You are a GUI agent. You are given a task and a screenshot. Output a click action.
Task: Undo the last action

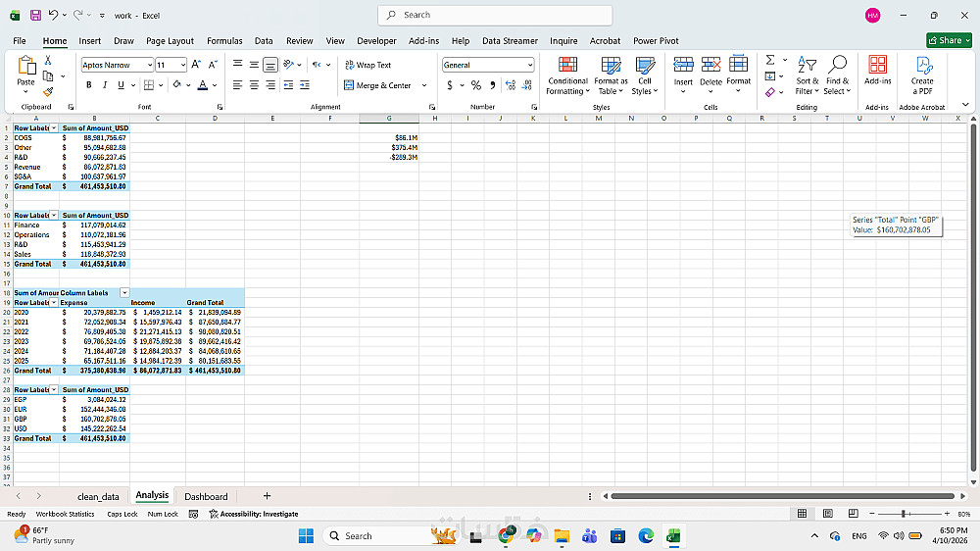pyautogui.click(x=53, y=15)
